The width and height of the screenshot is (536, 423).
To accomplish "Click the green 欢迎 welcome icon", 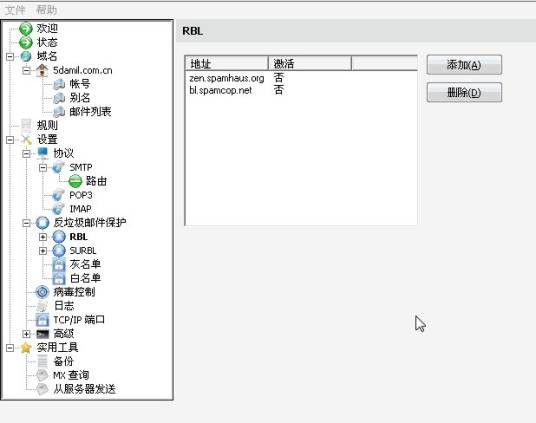I will tap(26, 29).
